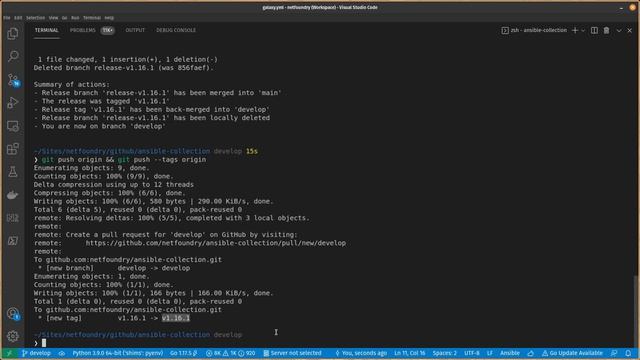The width and height of the screenshot is (640, 360).
Task: Open the Manage gear settings icon
Action: pos(13,336)
